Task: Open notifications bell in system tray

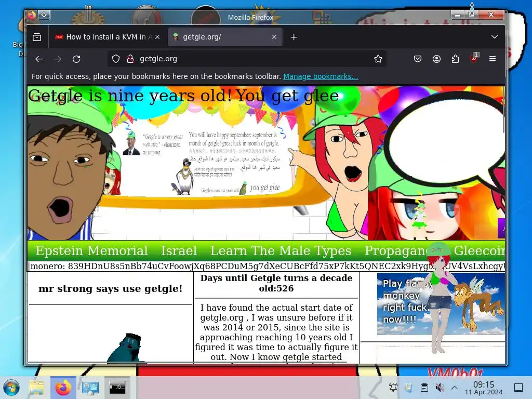Action: coord(393,387)
